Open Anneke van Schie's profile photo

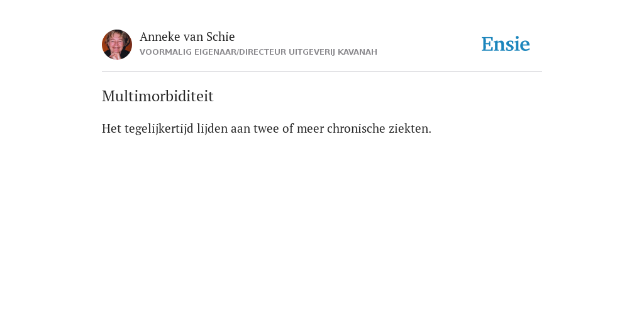click(117, 45)
